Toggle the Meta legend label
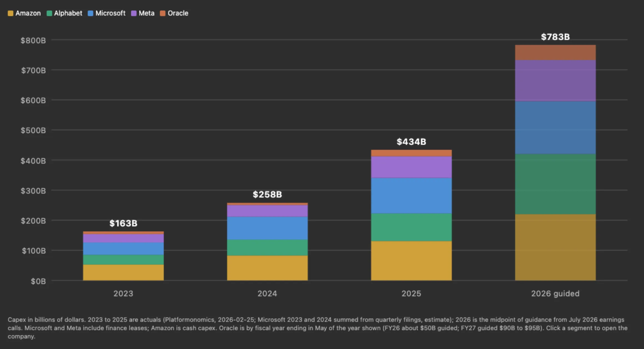 tap(147, 13)
